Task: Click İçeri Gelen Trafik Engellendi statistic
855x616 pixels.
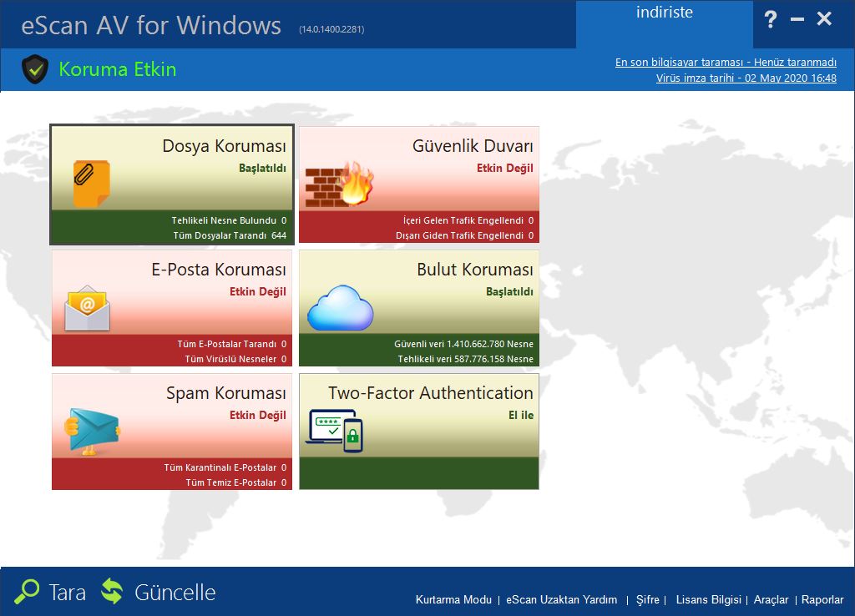Action: tap(468, 221)
